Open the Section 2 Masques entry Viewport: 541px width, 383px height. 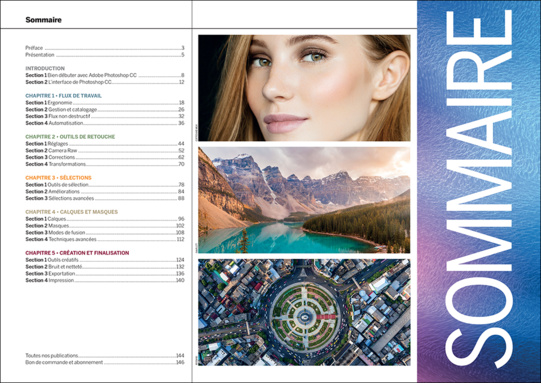point(105,226)
